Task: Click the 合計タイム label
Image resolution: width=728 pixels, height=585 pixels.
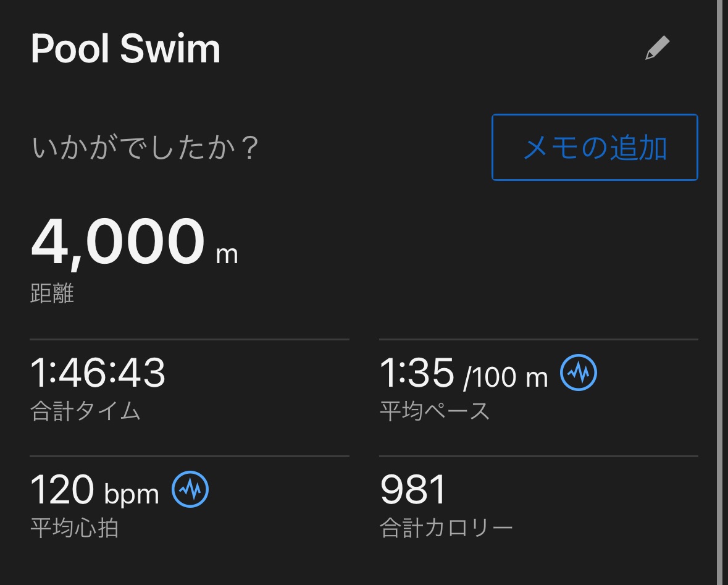Action: (85, 411)
